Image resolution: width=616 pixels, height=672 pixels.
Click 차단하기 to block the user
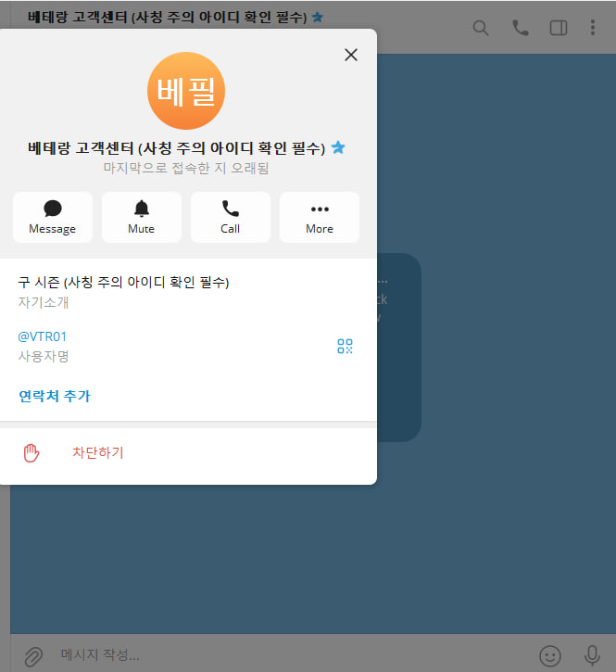click(98, 452)
